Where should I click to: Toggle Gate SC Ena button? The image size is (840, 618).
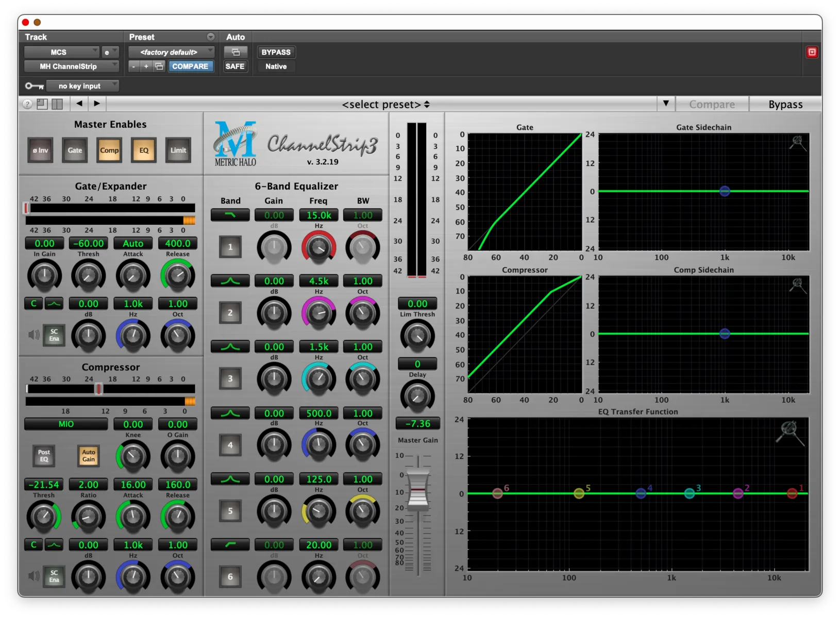click(x=54, y=335)
